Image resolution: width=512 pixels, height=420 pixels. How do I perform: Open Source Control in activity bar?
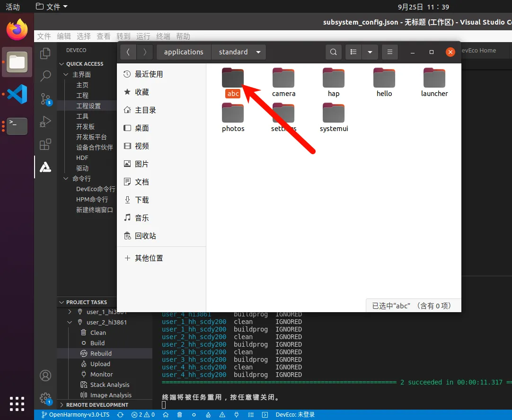pos(45,99)
